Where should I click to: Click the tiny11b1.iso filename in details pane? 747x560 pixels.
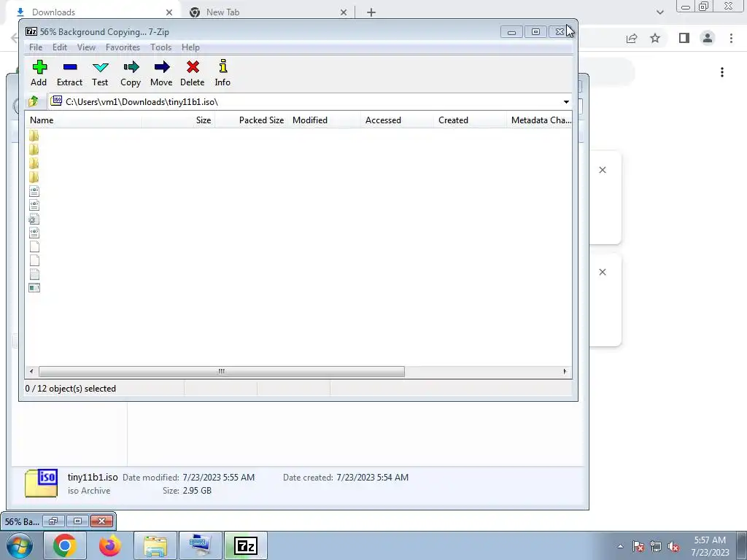(x=93, y=477)
